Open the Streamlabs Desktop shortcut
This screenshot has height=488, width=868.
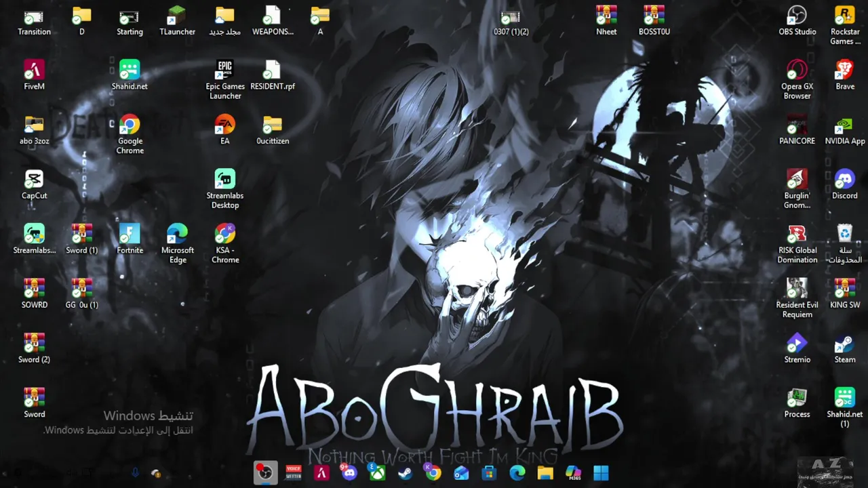point(225,189)
